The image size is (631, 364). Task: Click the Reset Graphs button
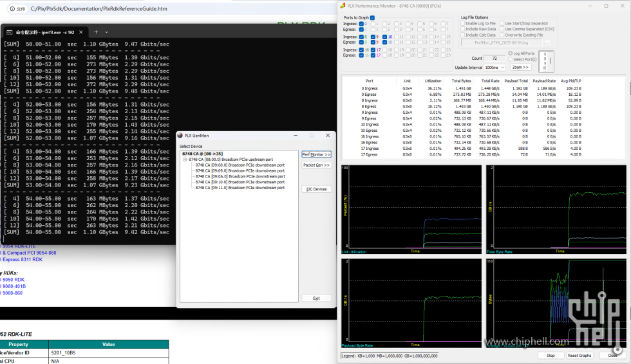click(x=579, y=356)
